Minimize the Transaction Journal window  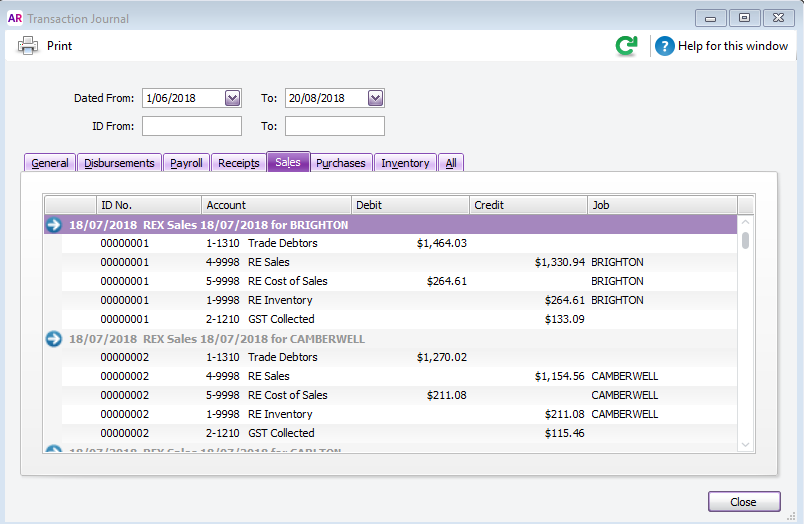[710, 18]
